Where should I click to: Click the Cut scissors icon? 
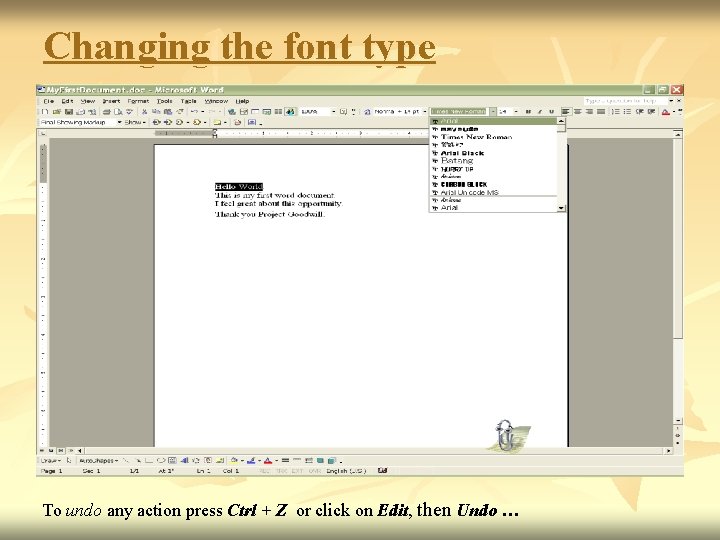pos(144,112)
